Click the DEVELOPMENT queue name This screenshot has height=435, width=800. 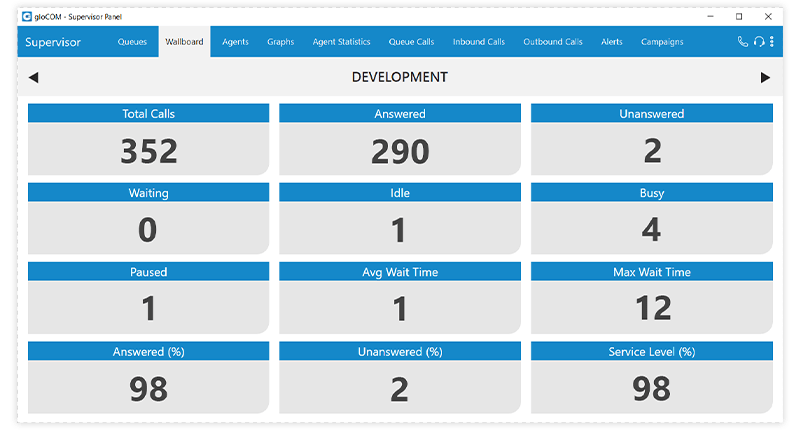point(399,77)
